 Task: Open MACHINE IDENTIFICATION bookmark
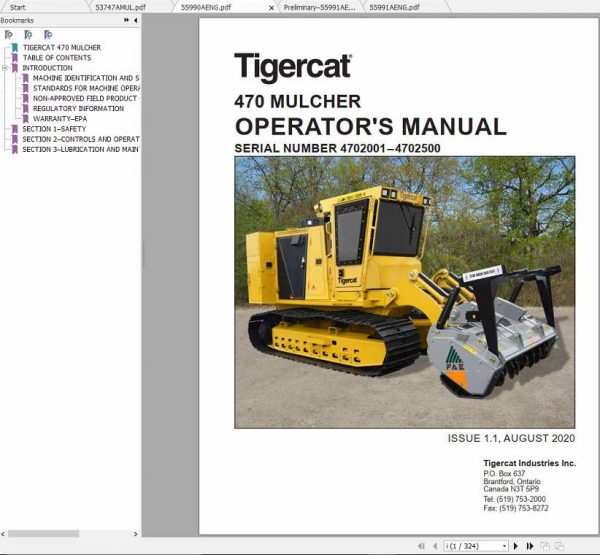[x=86, y=78]
